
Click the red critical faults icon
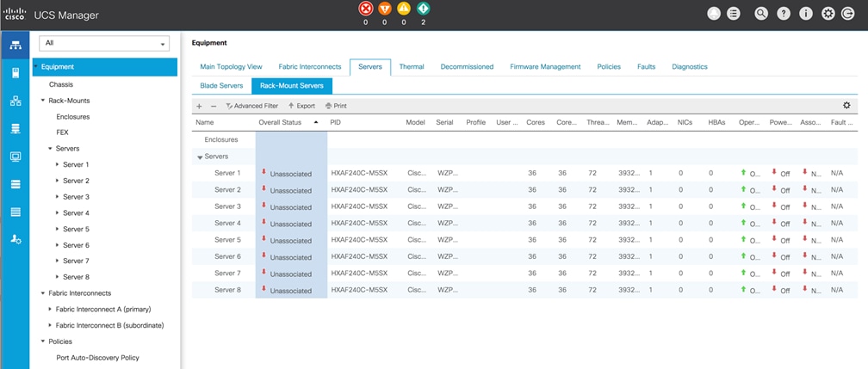click(365, 9)
